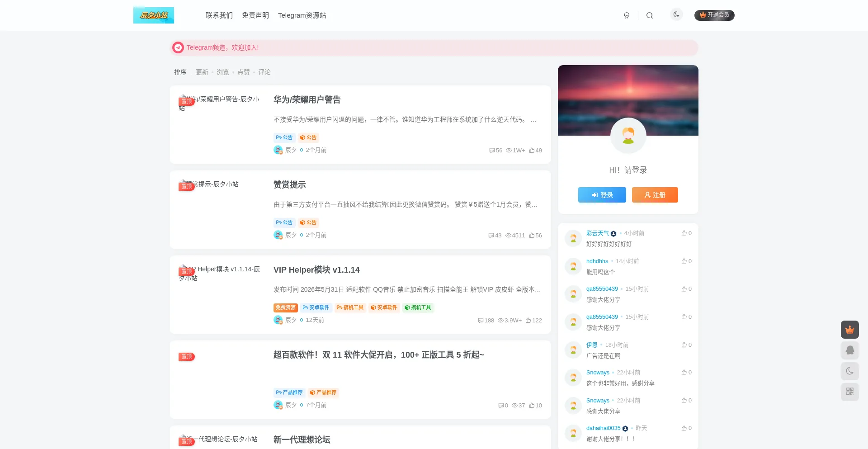Open commenter 伊恩 profile
Viewport: 868px width, 449px height.
pyautogui.click(x=592, y=345)
